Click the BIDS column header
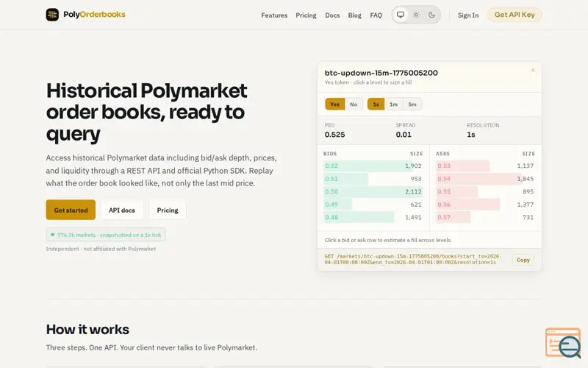This screenshot has height=368, width=588. click(330, 154)
